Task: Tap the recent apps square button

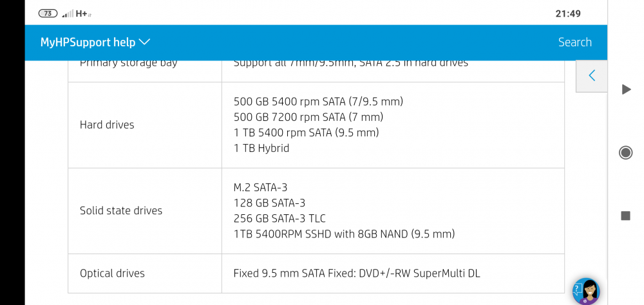Action: 625,216
